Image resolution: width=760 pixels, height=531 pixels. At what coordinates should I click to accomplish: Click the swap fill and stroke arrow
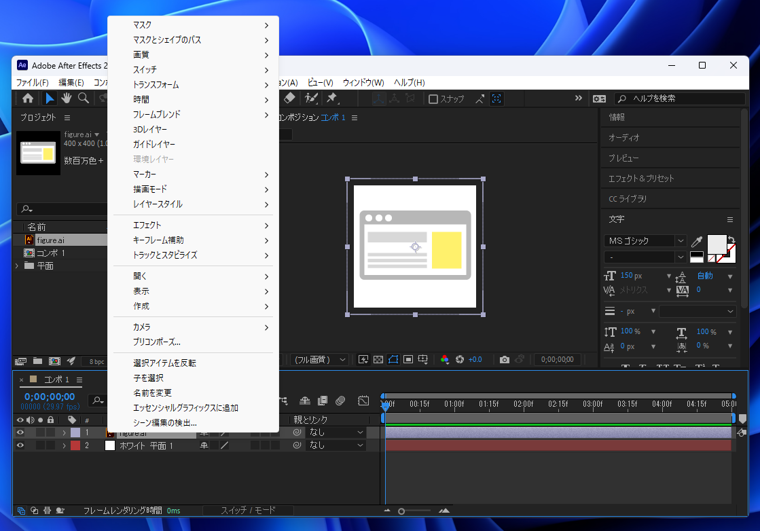tap(731, 239)
